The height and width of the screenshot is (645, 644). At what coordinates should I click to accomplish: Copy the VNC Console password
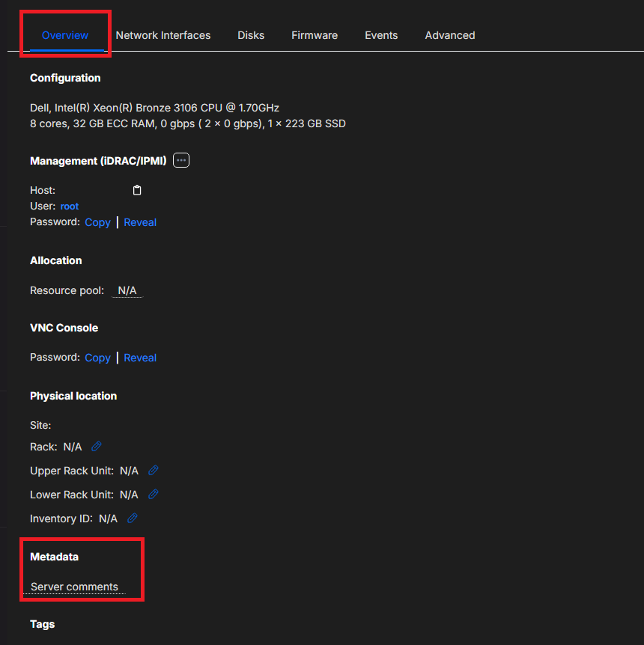[x=97, y=358]
